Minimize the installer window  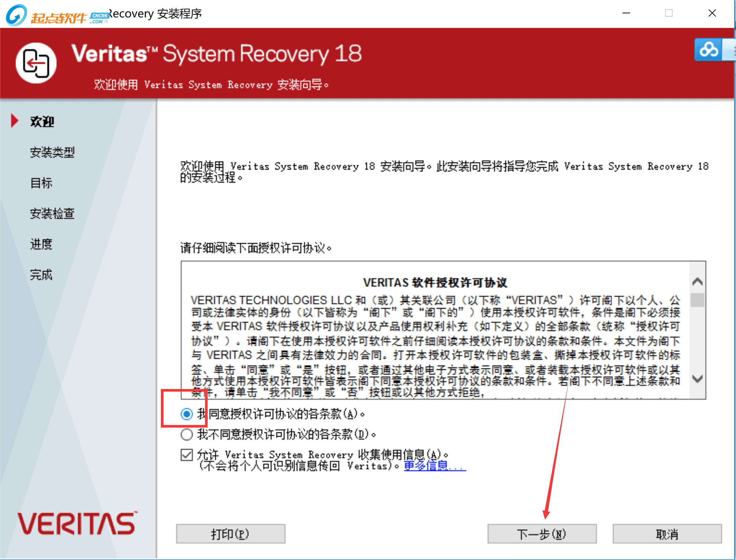click(626, 13)
